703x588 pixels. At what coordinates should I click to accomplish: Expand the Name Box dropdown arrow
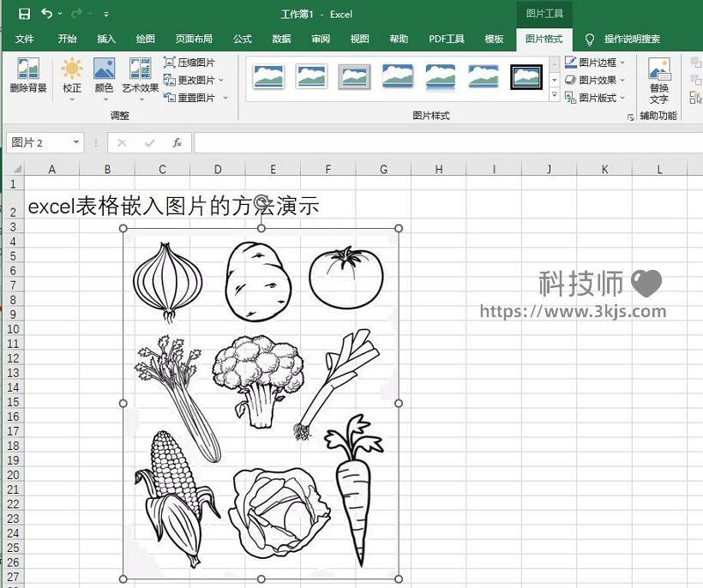coord(76,142)
